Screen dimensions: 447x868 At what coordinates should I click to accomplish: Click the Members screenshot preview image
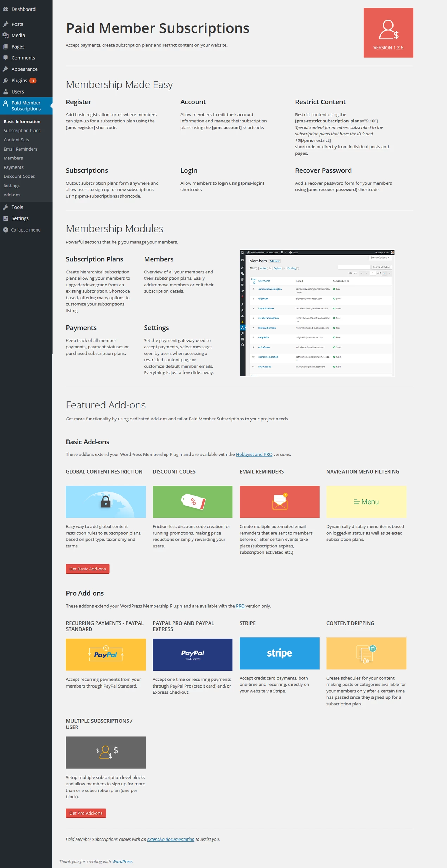tap(317, 313)
